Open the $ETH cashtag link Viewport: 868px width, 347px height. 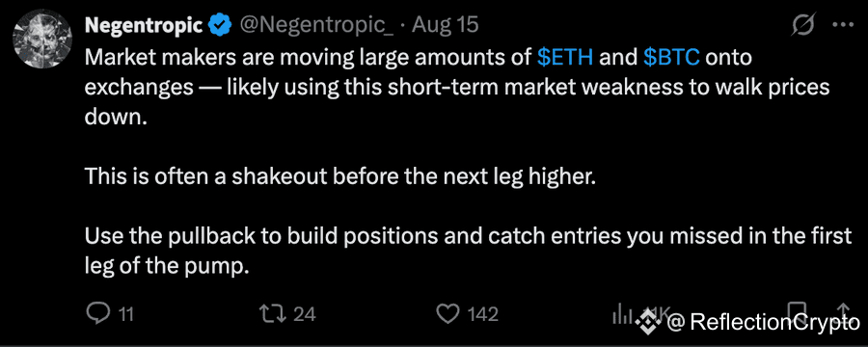coord(565,58)
